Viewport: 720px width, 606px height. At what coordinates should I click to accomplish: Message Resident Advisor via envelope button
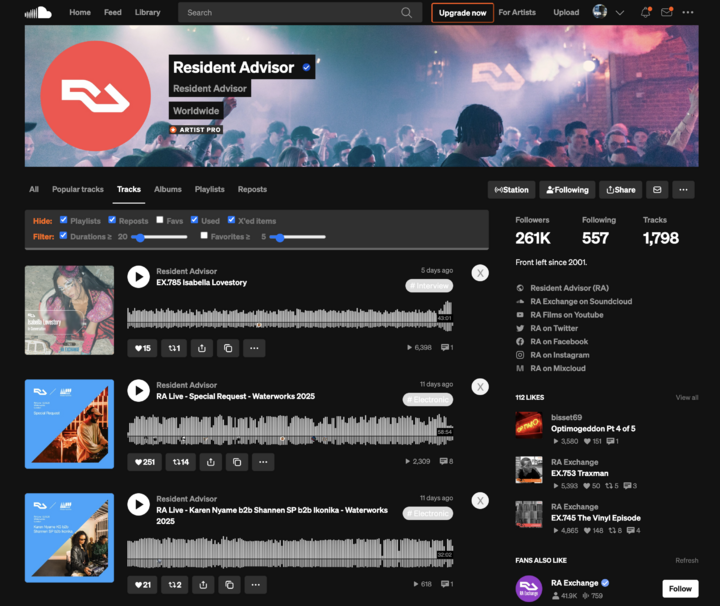[x=657, y=190]
